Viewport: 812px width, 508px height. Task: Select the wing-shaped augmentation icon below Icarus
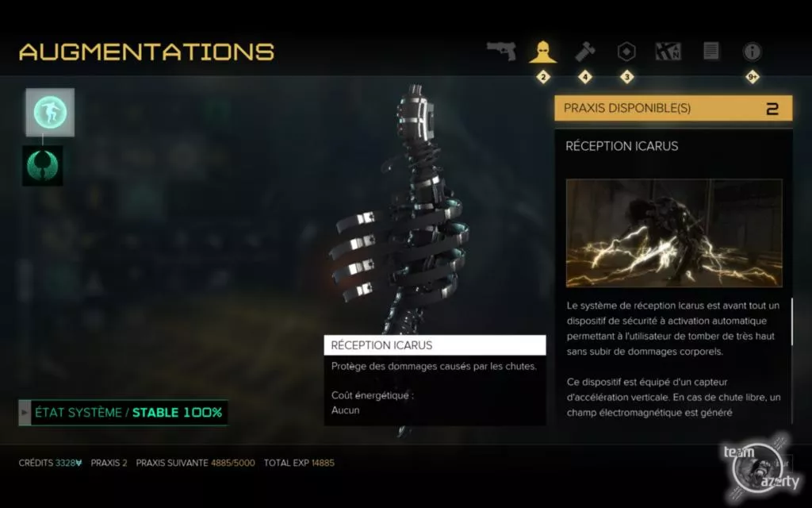[43, 165]
